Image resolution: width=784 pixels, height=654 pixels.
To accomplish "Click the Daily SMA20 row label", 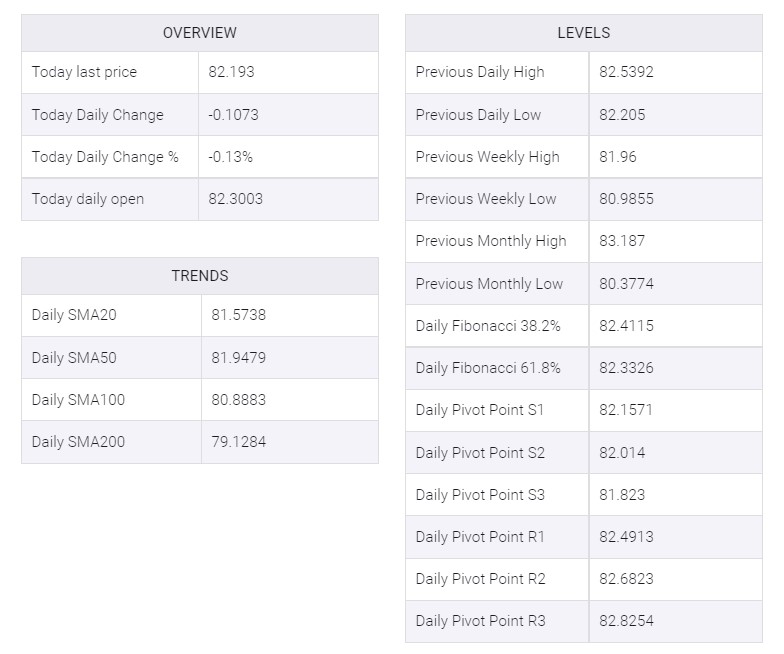I will click(x=74, y=315).
